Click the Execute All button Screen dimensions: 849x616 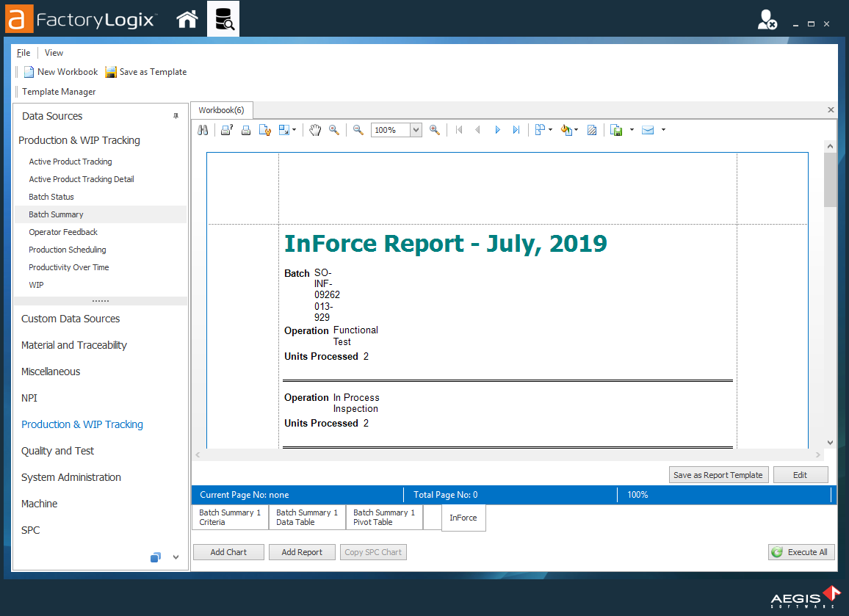(801, 551)
